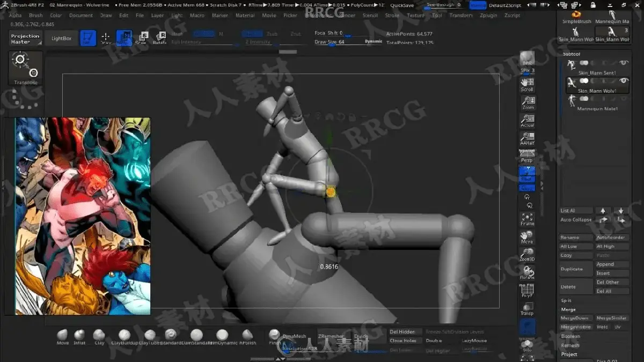Click the AAHalf icon
This screenshot has width=644, height=362.
(x=528, y=139)
